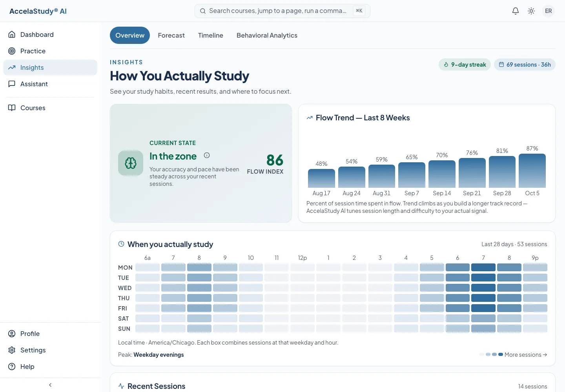Screen dimensions: 565x392
Task: Select the Monday 7pm heatmap cell
Action: (483, 267)
